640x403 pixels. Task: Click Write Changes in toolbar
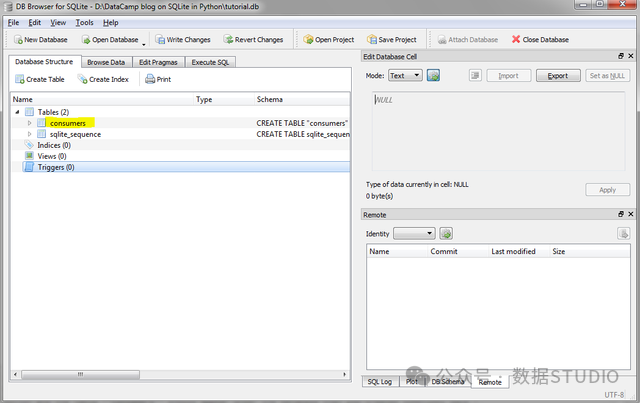tap(183, 40)
